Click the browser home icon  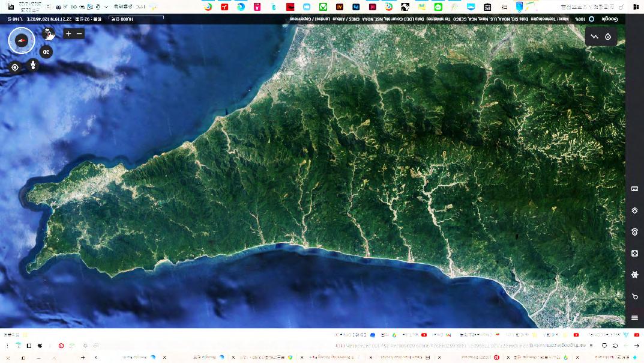[604, 346]
